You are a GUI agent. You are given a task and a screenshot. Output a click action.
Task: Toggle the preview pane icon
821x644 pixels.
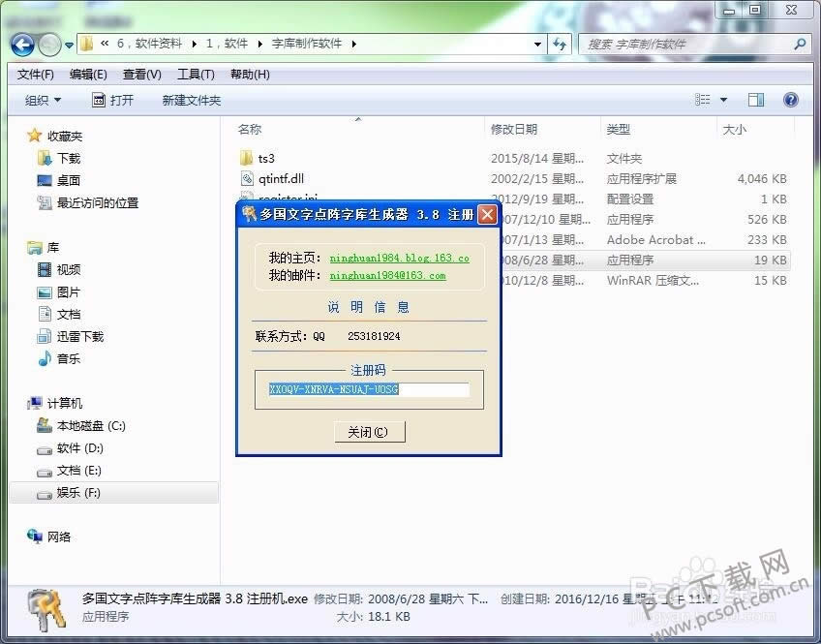[756, 100]
